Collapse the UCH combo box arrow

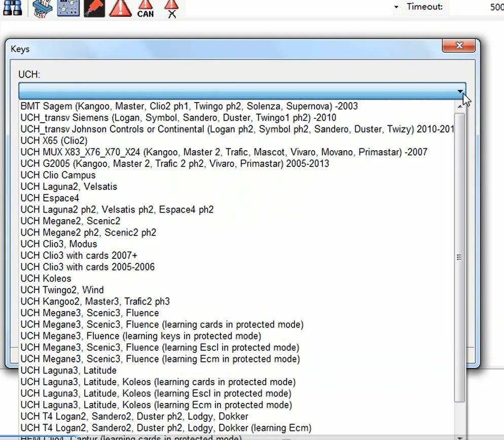point(460,91)
